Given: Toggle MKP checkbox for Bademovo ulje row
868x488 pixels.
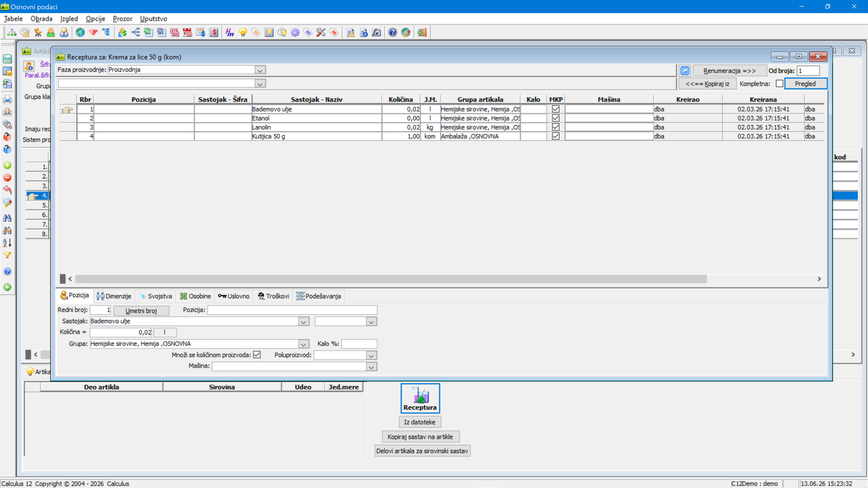Looking at the screenshot, I should pyautogui.click(x=556, y=109).
